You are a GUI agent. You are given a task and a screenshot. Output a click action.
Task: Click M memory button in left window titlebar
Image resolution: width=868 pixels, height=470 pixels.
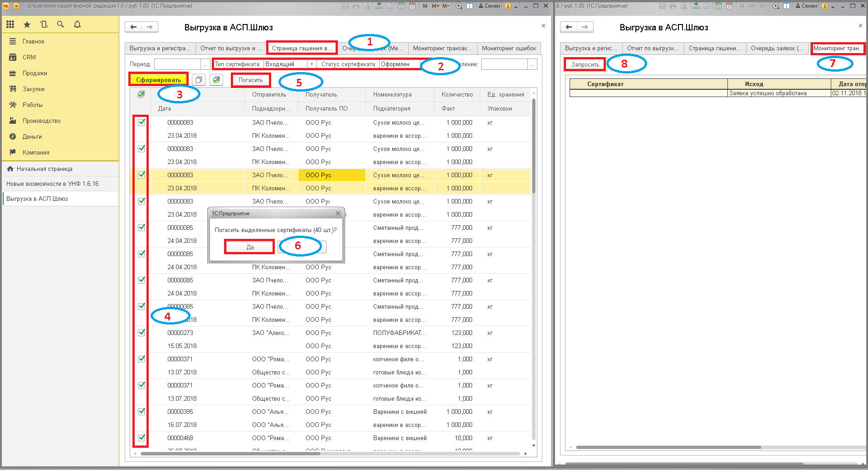(425, 6)
